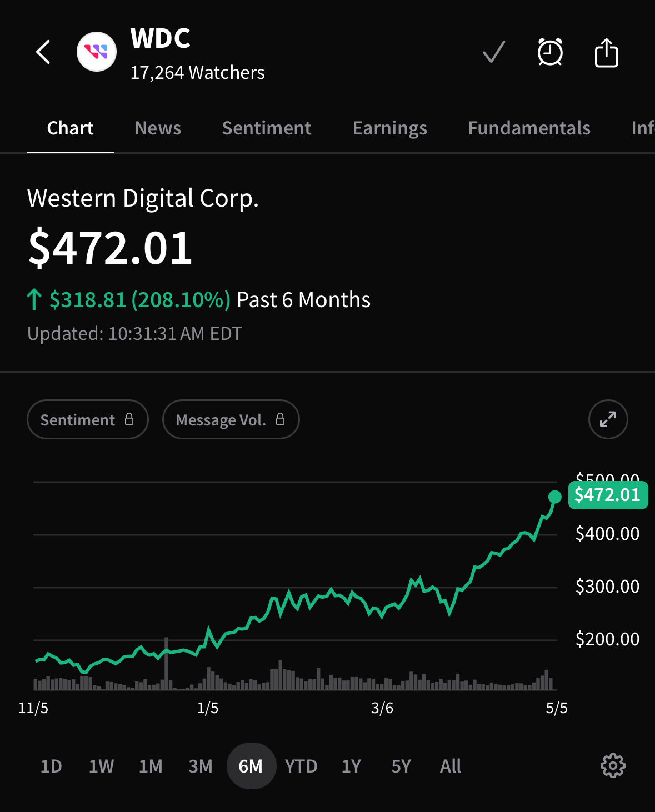Tap the lock icon on Message Vol. pill
The image size is (655, 812).
pos(280,419)
